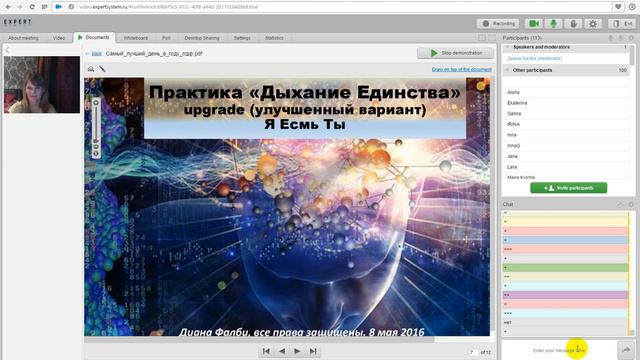
Task: Go to the first slide
Action: [266, 351]
